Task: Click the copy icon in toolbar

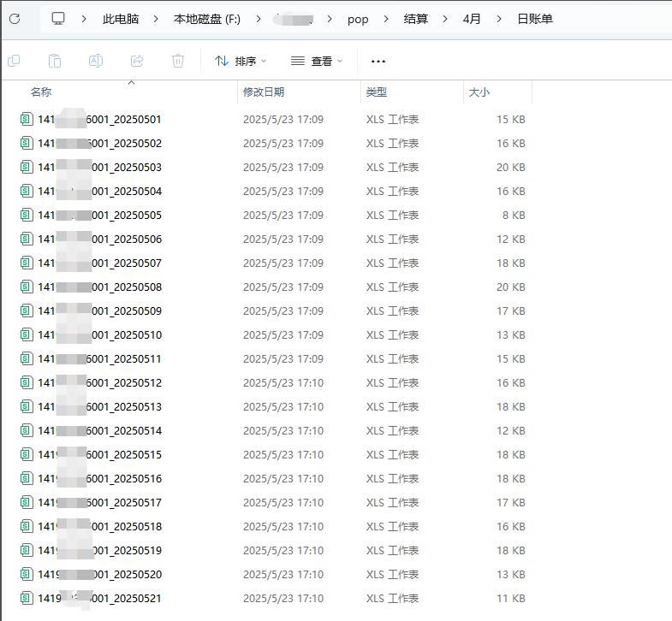Action: 14,62
